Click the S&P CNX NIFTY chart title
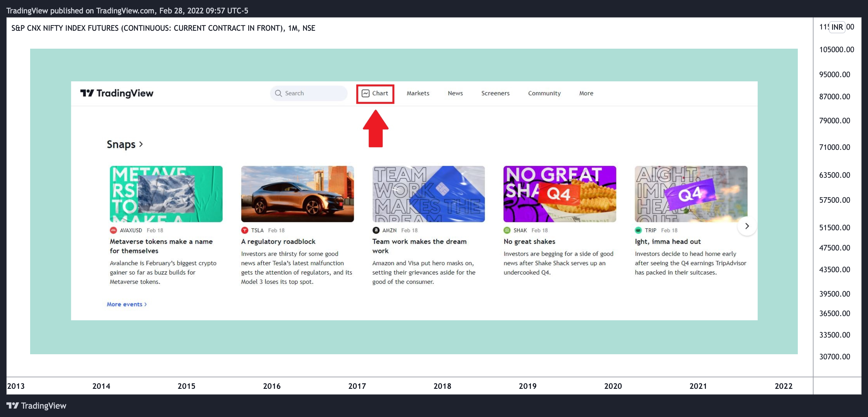This screenshot has width=868, height=417. point(163,28)
